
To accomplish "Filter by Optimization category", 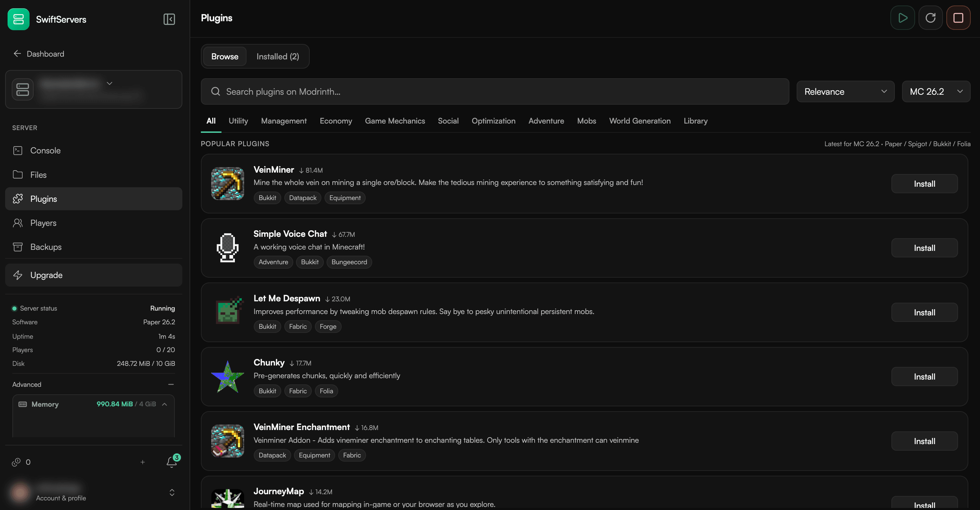I will 493,121.
